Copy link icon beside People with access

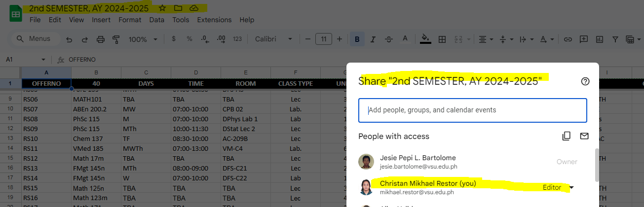pyautogui.click(x=567, y=136)
